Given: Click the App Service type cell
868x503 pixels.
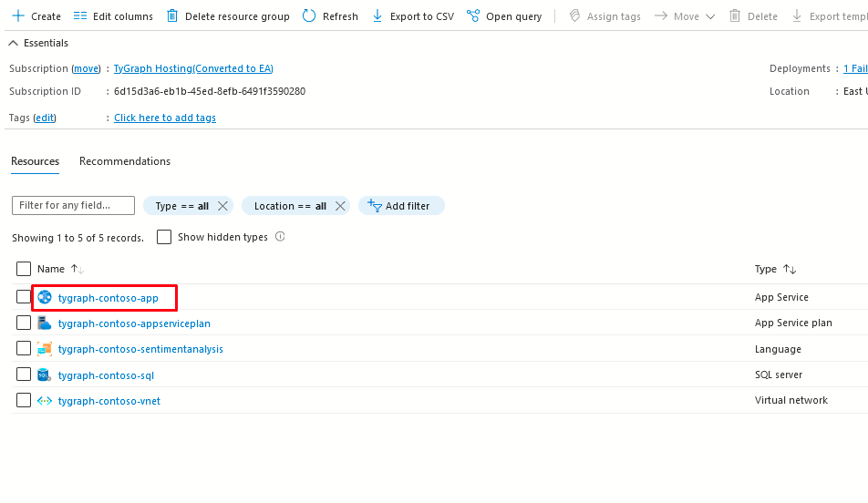Looking at the screenshot, I should (x=781, y=297).
